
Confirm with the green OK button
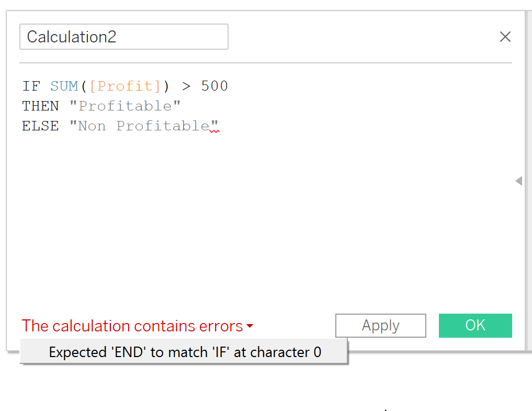(475, 326)
